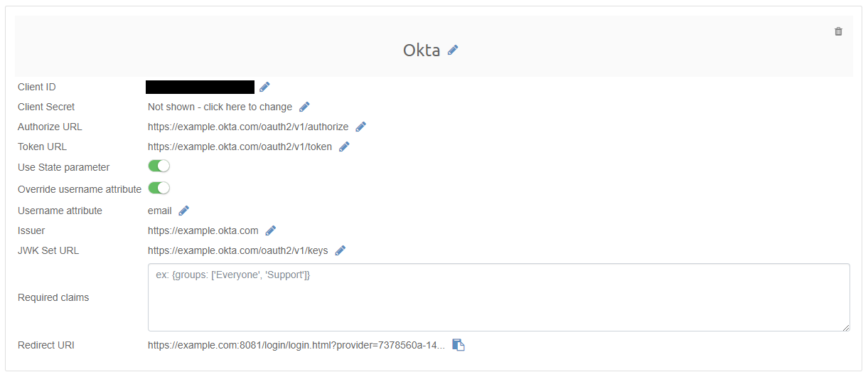Screen dimensions: 868x377
Task: Click the 'email' username attribute value
Action: [x=160, y=211]
